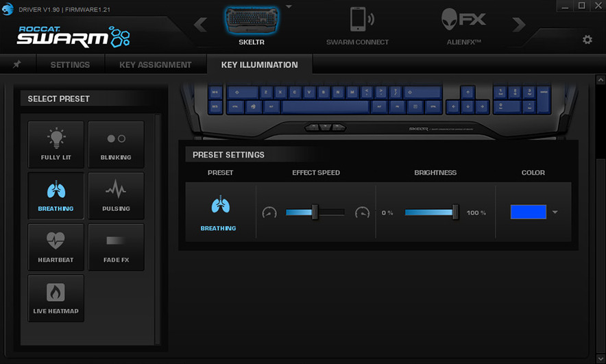Open the color dropdown arrow
Screen dimensions: 606x364
(555, 212)
